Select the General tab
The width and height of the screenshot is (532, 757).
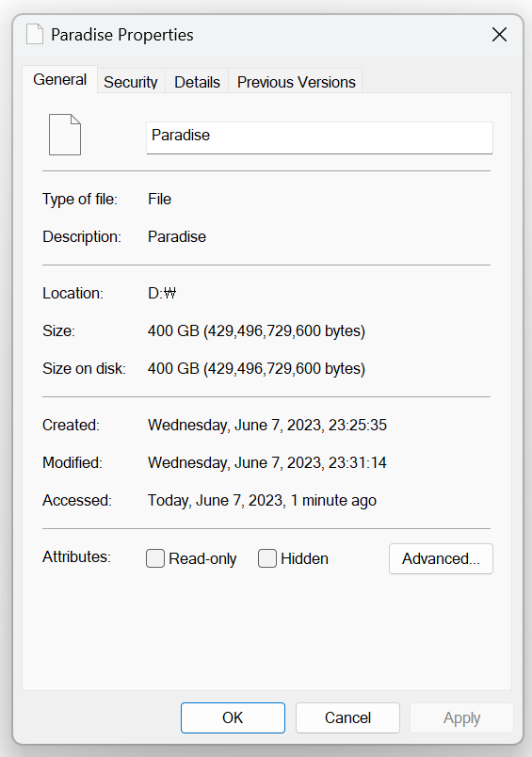click(x=60, y=80)
